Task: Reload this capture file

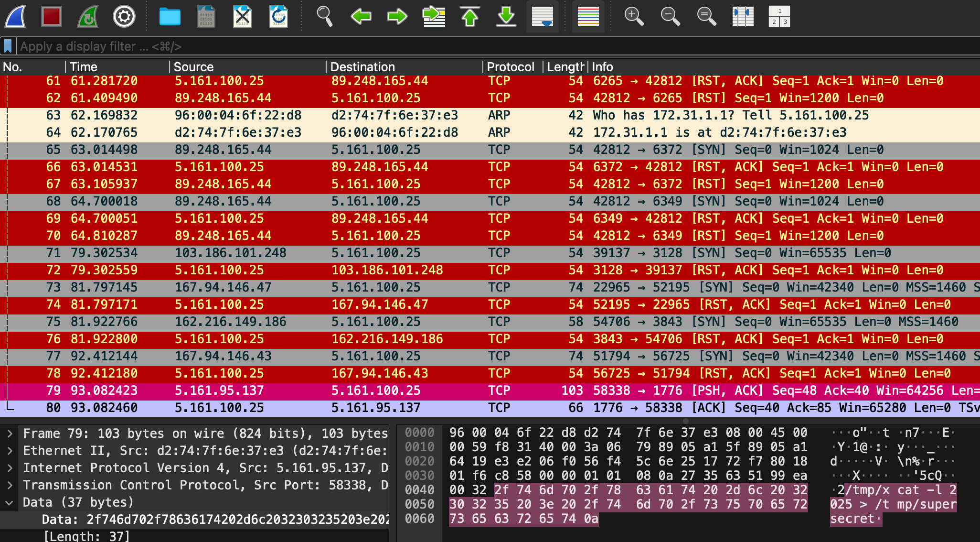Action: pos(278,17)
